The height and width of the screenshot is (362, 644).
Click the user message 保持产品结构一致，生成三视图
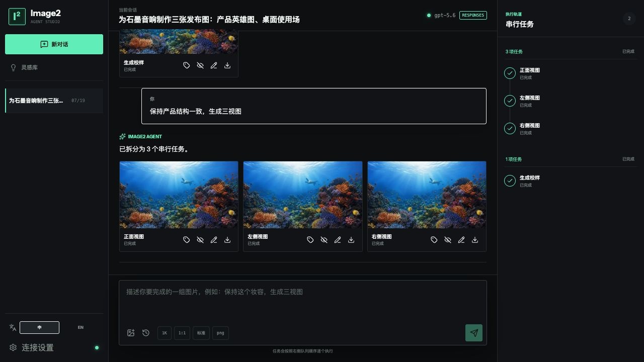coord(314,106)
